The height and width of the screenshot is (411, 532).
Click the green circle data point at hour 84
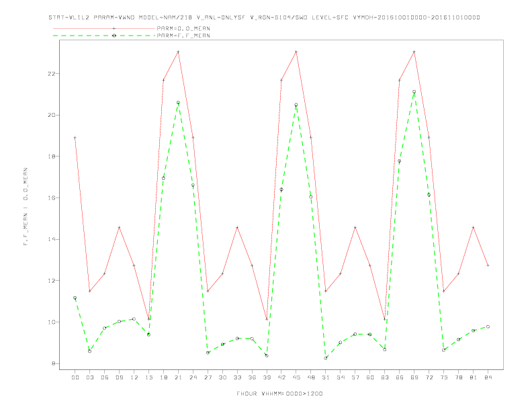(488, 326)
